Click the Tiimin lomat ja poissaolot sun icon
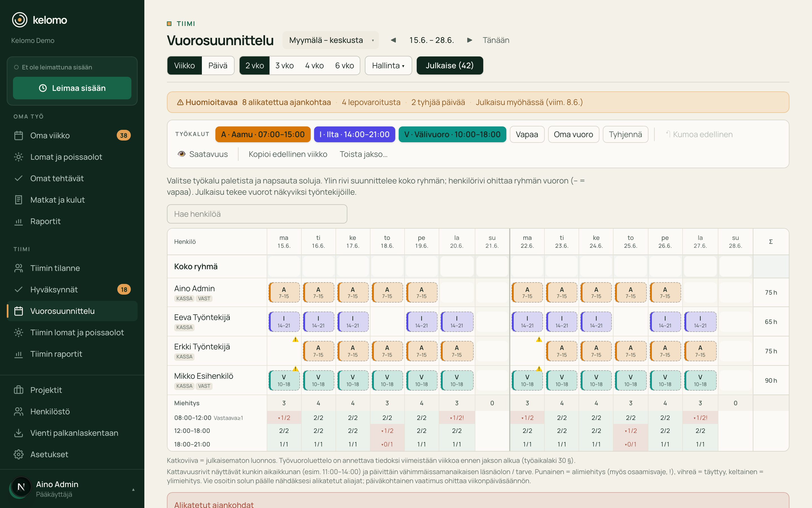This screenshot has width=812, height=508. coord(18,333)
